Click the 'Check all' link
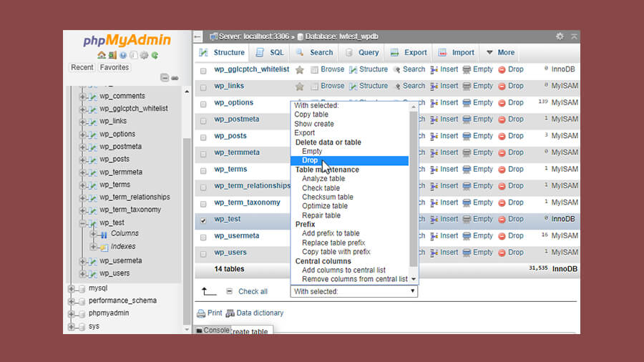 pyautogui.click(x=253, y=291)
